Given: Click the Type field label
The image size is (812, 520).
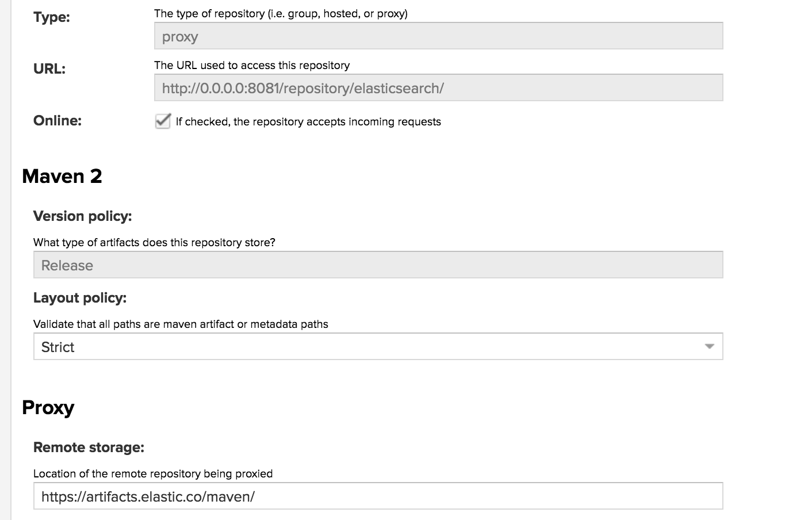Looking at the screenshot, I should tap(51, 17).
